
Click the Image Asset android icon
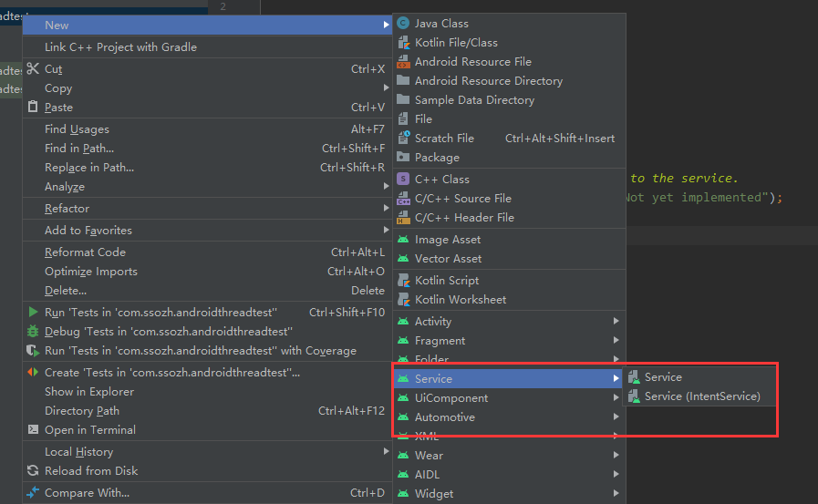403,239
